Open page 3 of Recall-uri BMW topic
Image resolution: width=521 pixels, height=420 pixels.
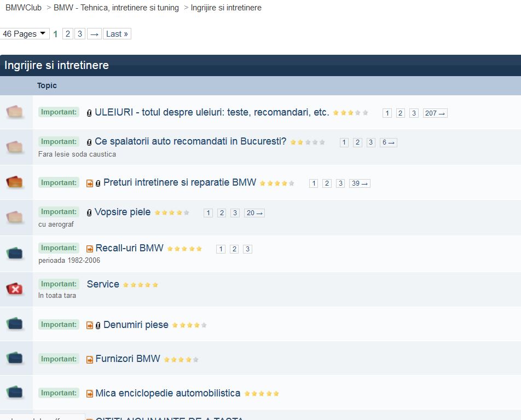click(247, 249)
